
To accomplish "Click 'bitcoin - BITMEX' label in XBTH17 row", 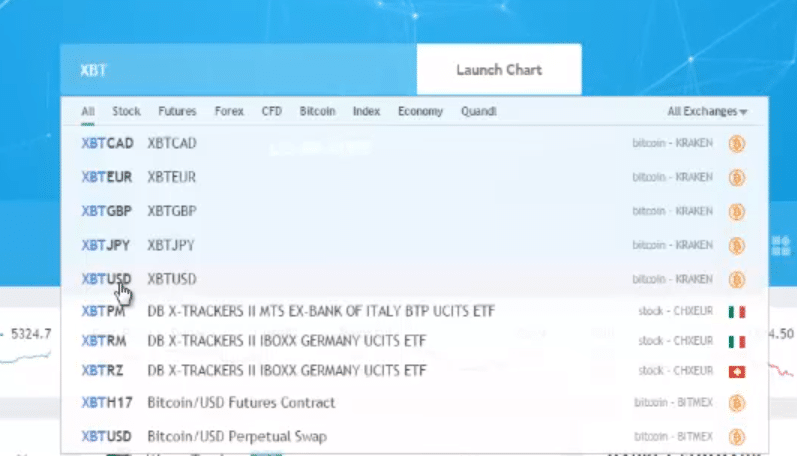I will coord(673,403).
